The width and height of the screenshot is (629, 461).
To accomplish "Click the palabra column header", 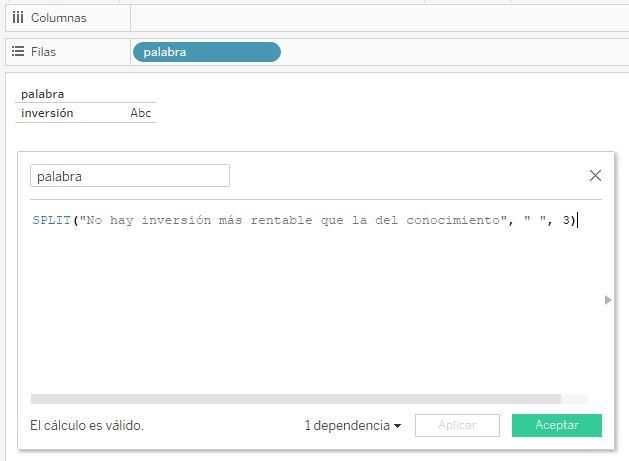I will click(x=43, y=94).
